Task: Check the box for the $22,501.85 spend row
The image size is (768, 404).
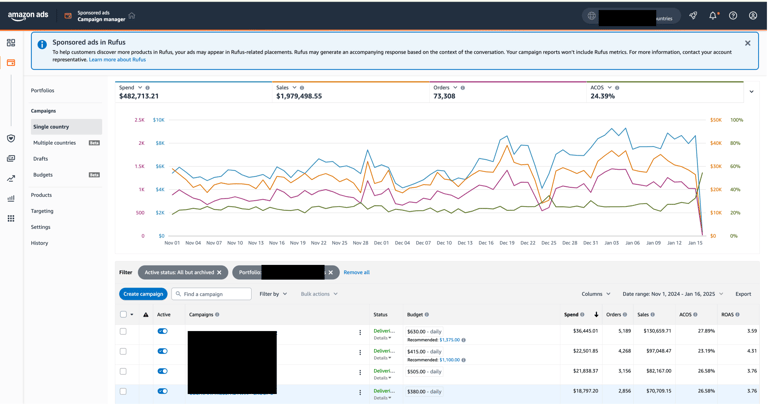Action: [123, 352]
